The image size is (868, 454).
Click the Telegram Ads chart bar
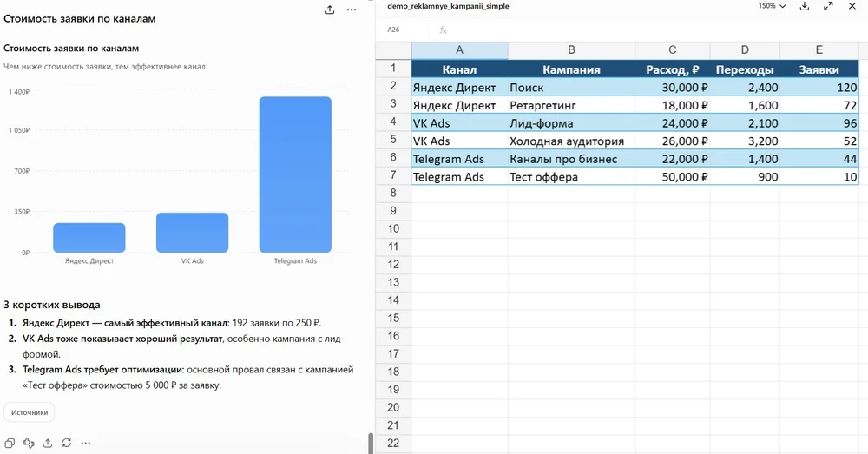pyautogui.click(x=295, y=174)
